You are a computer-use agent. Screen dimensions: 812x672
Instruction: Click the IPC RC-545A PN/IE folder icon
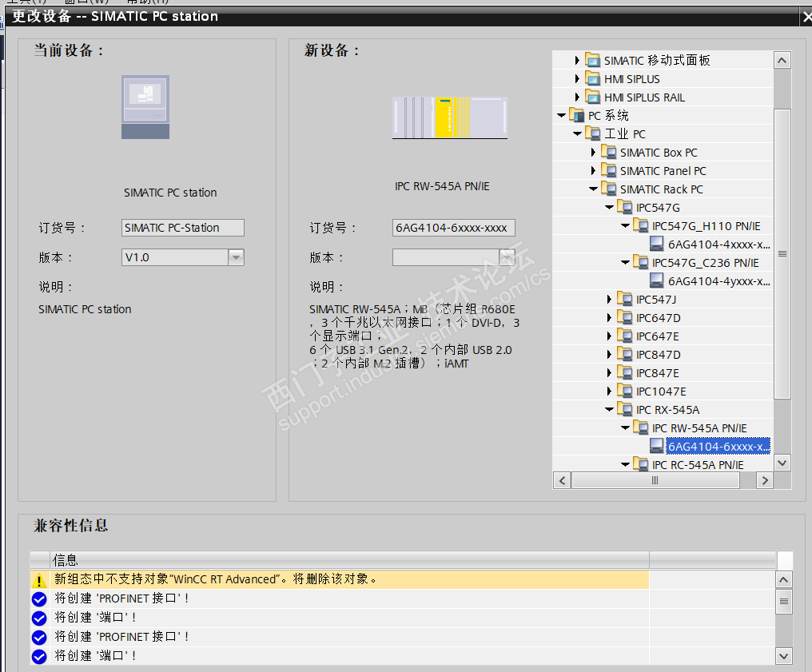641,464
